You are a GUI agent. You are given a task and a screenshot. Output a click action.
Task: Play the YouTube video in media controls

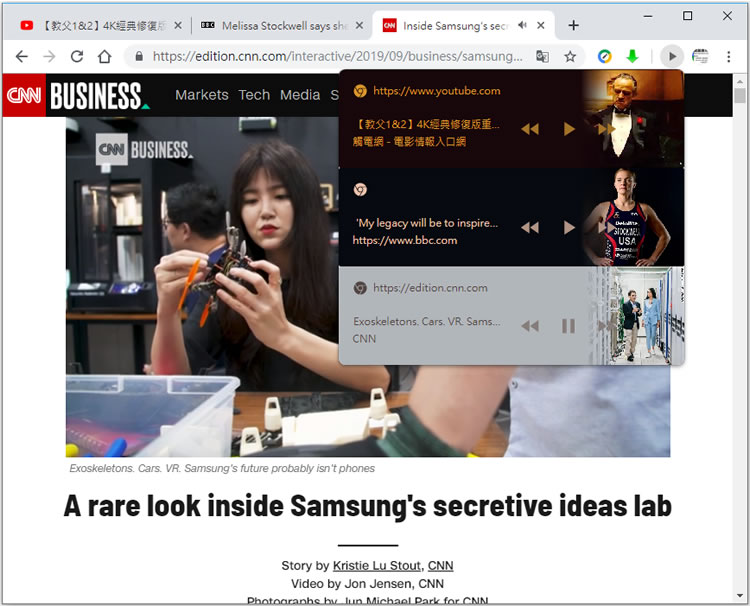[x=569, y=129]
